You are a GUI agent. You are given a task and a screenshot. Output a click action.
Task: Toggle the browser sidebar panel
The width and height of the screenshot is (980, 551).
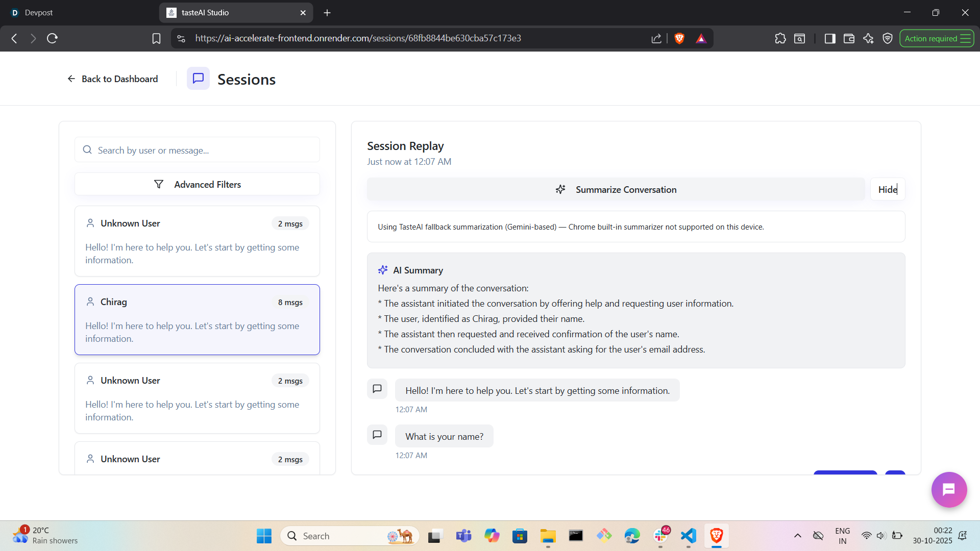click(x=829, y=38)
